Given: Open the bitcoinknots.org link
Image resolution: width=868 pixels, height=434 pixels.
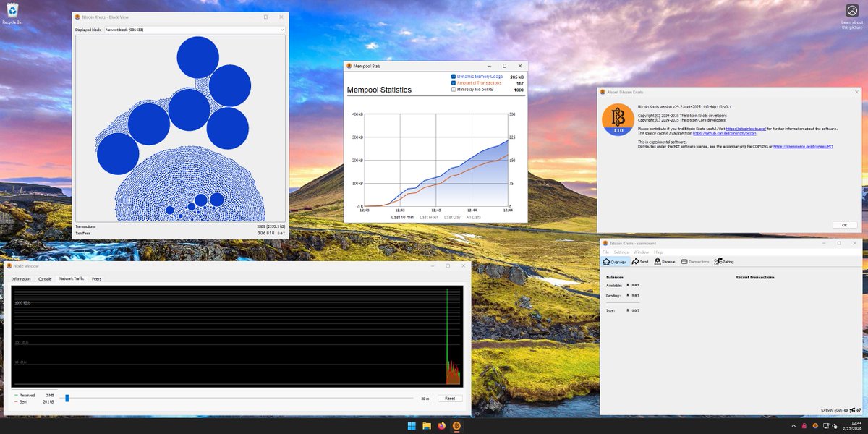Looking at the screenshot, I should point(745,128).
